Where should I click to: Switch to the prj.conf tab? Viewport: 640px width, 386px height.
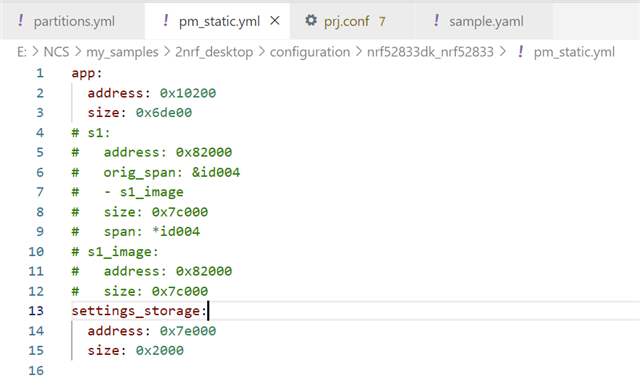pos(353,21)
